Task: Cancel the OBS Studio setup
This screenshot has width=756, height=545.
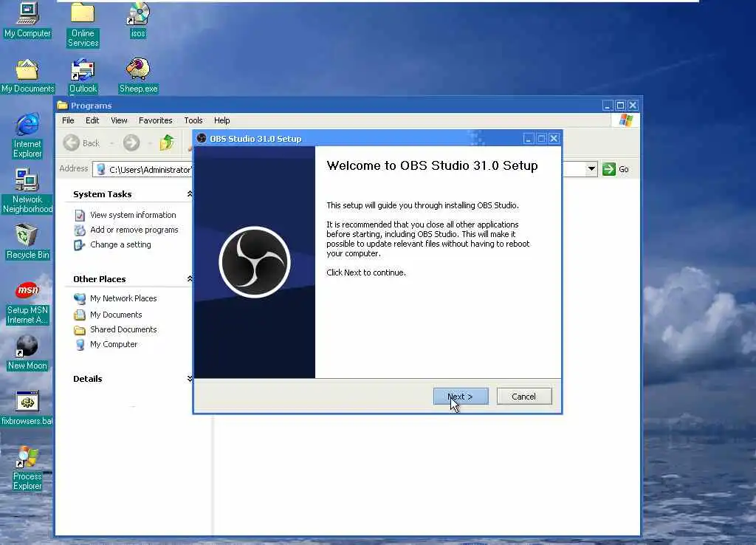Action: [523, 397]
